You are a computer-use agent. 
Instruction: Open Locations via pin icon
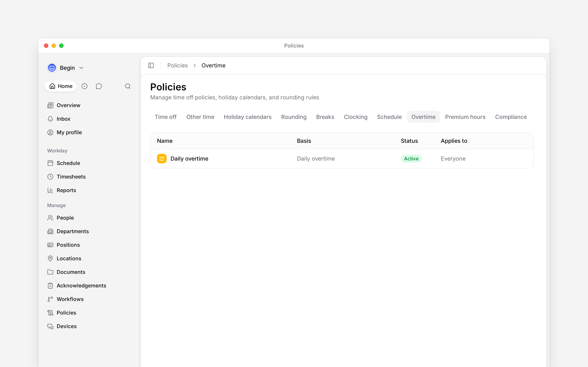(50, 258)
